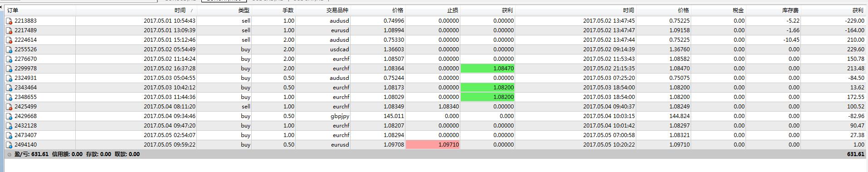Click the order icon for ticket 2224614

9,40
